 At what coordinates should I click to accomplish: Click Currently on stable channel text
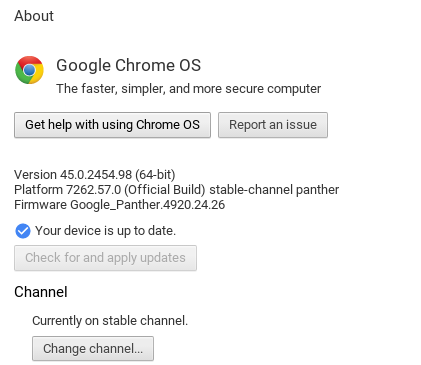[110, 321]
